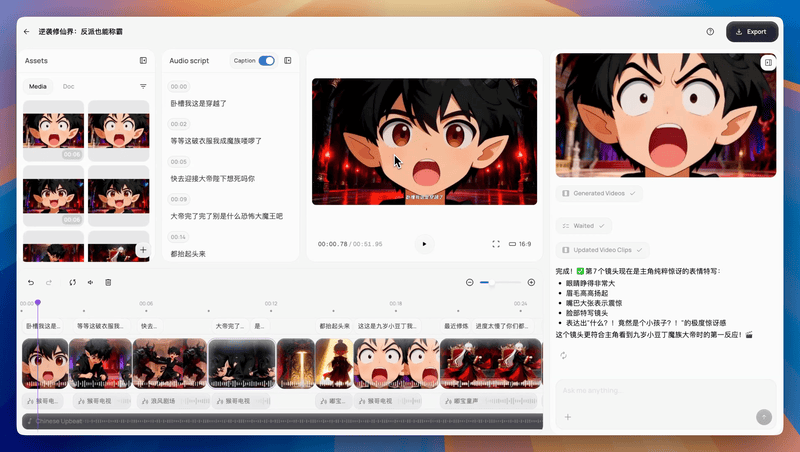Click the regenerate clip icon in timeline toolbar

coord(72,282)
